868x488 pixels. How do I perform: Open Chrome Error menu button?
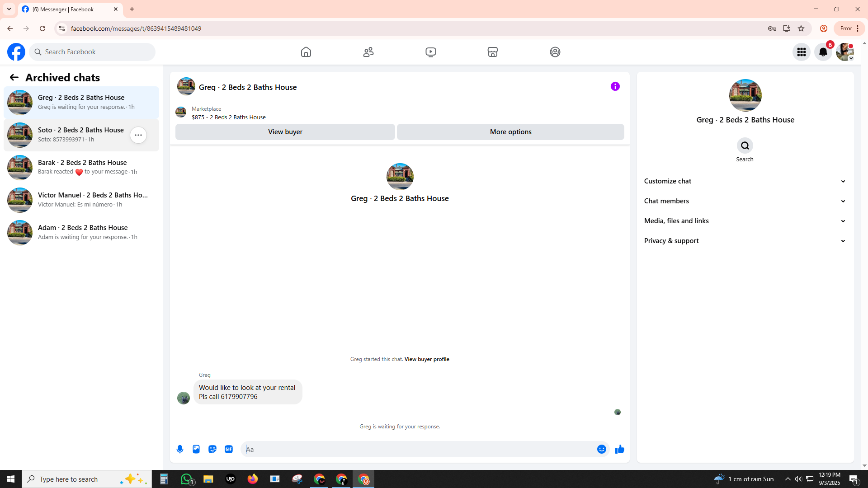point(850,28)
